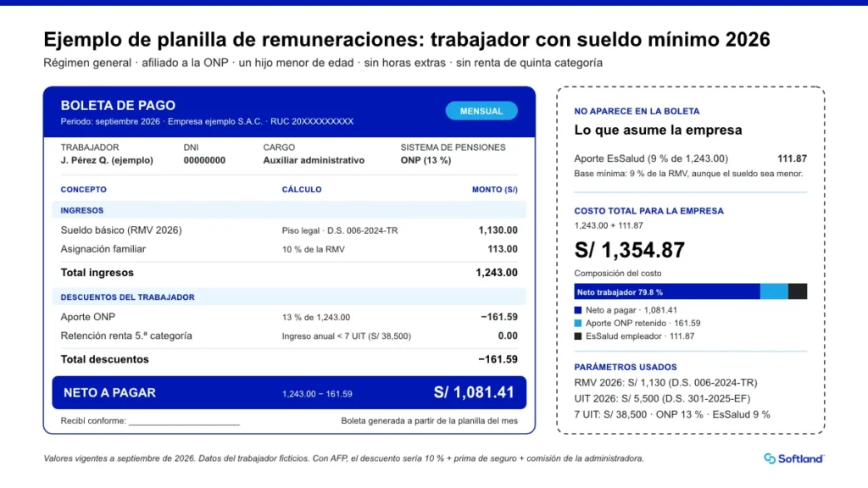868x488 pixels.
Task: Click the 113.00 asignación familiar amount
Action: (503, 249)
